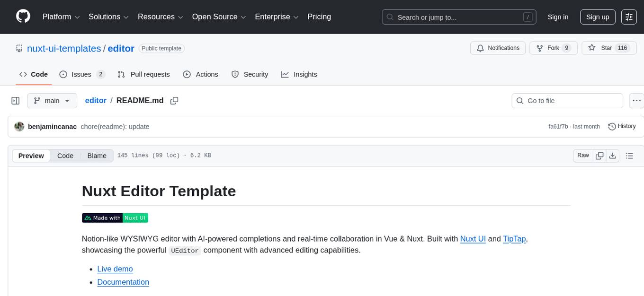Expand the Open Source menu
644x296 pixels.
coord(218,17)
